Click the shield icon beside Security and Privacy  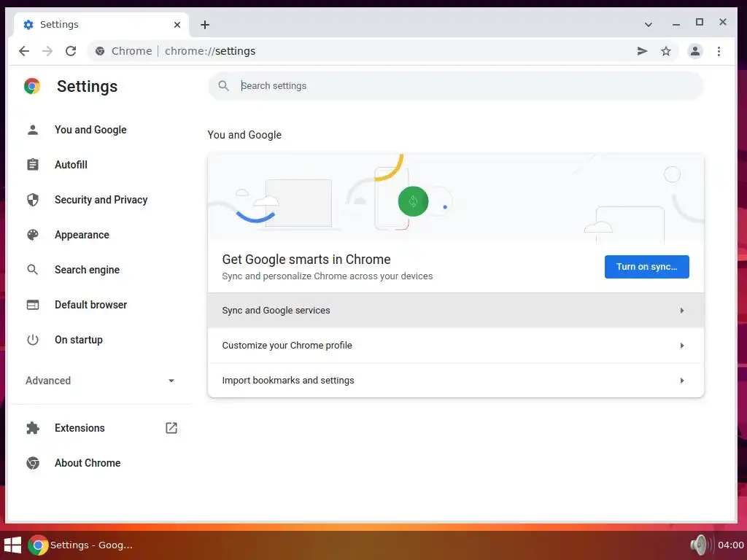click(32, 200)
